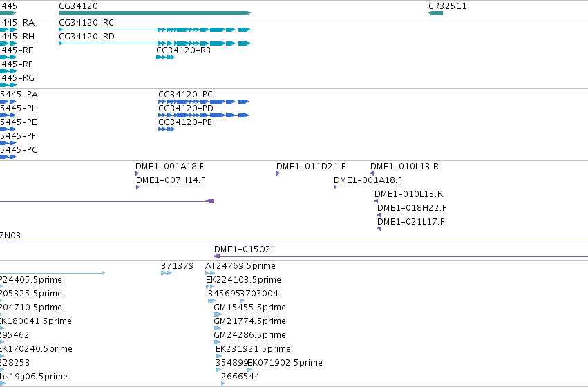Click protein CG34120-PC label
588x387 pixels.
point(185,94)
